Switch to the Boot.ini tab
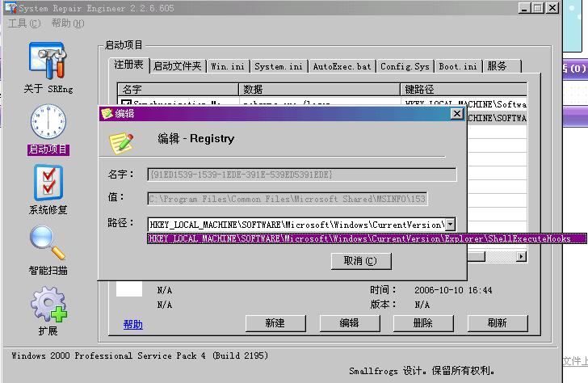This screenshot has width=588, height=383. coord(458,66)
